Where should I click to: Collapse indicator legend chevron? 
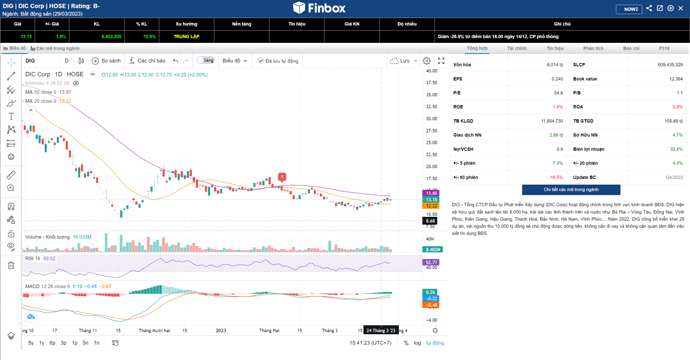(x=31, y=110)
